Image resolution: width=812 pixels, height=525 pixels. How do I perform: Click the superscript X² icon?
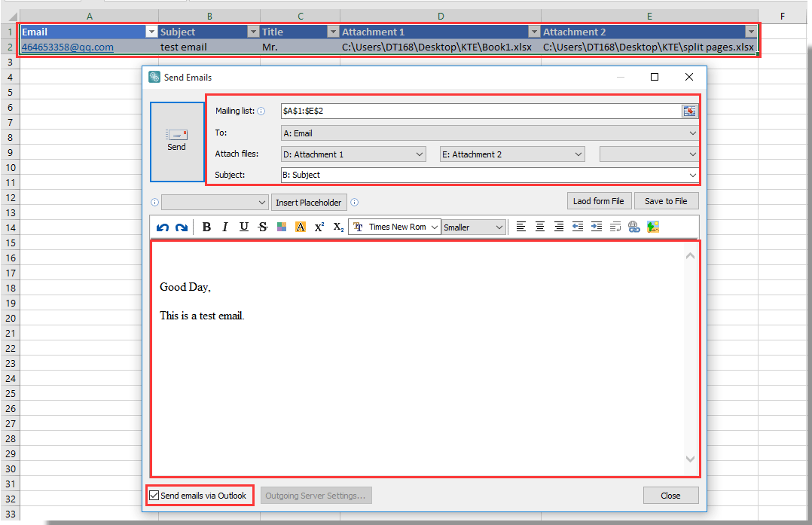319,227
